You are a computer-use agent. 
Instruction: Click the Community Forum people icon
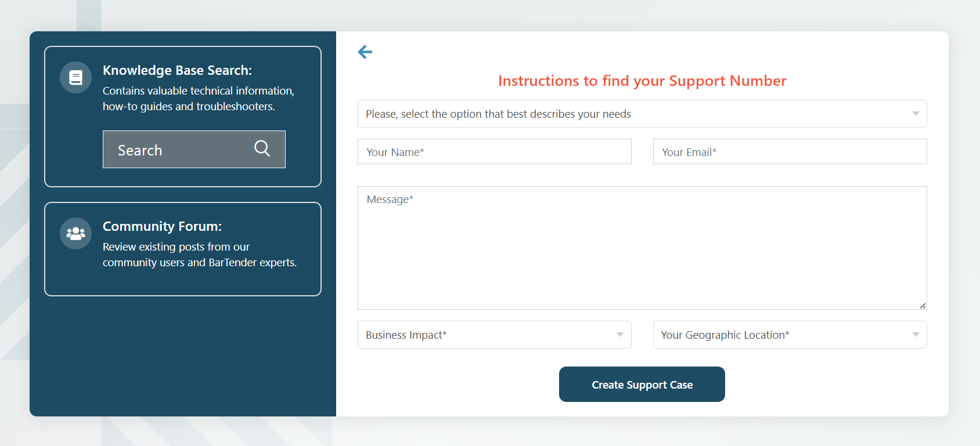pyautogui.click(x=76, y=233)
